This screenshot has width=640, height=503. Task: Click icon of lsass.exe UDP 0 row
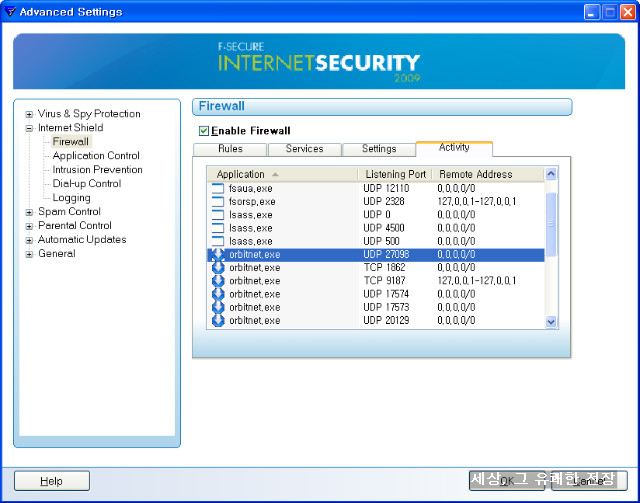pos(218,215)
